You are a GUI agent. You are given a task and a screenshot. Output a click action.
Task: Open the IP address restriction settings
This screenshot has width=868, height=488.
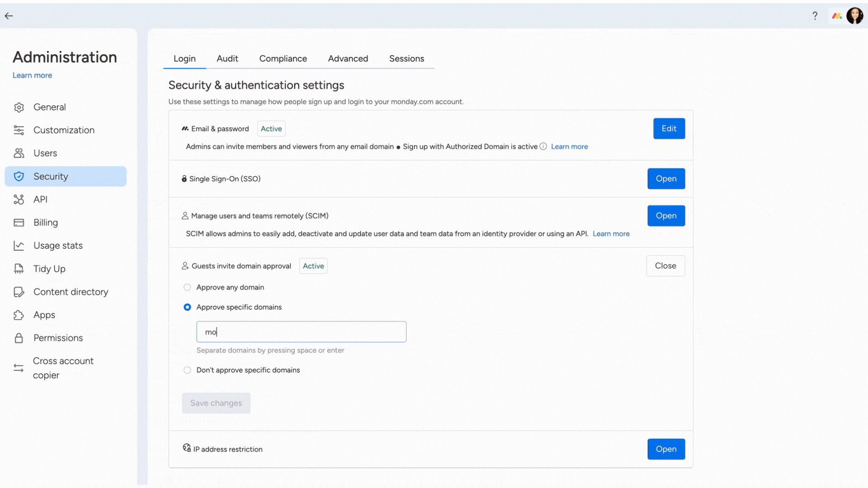click(x=666, y=449)
